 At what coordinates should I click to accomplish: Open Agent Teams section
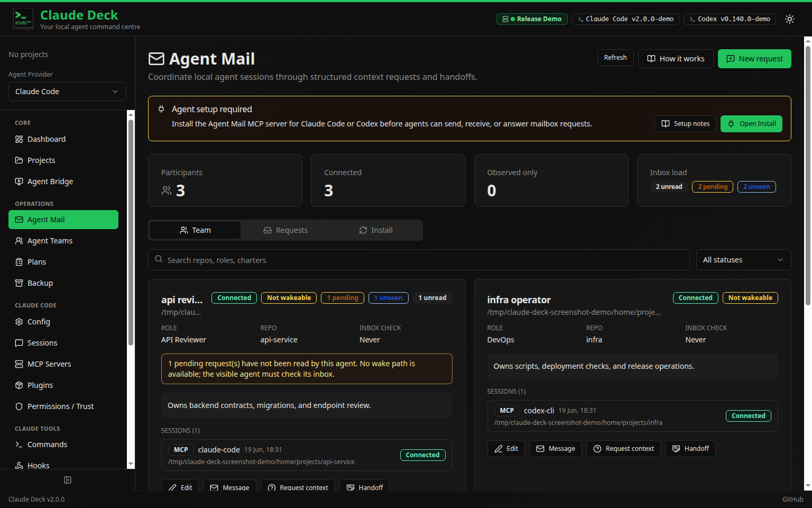(63, 241)
